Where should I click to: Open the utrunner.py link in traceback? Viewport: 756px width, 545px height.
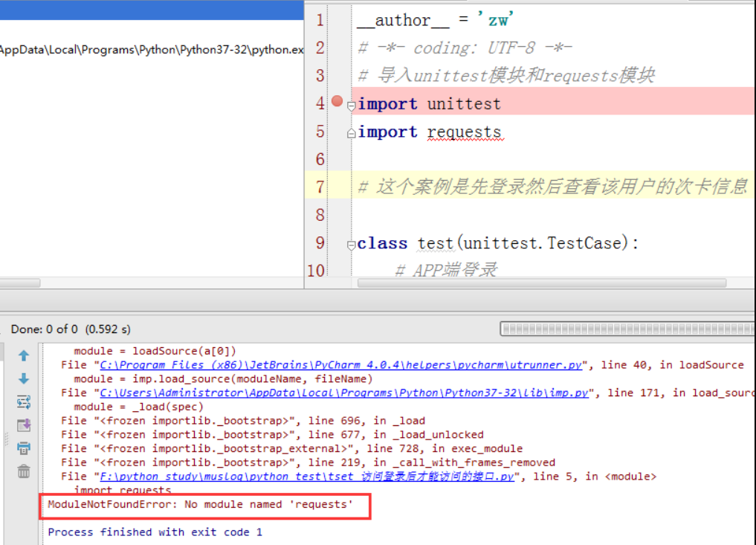click(340, 365)
